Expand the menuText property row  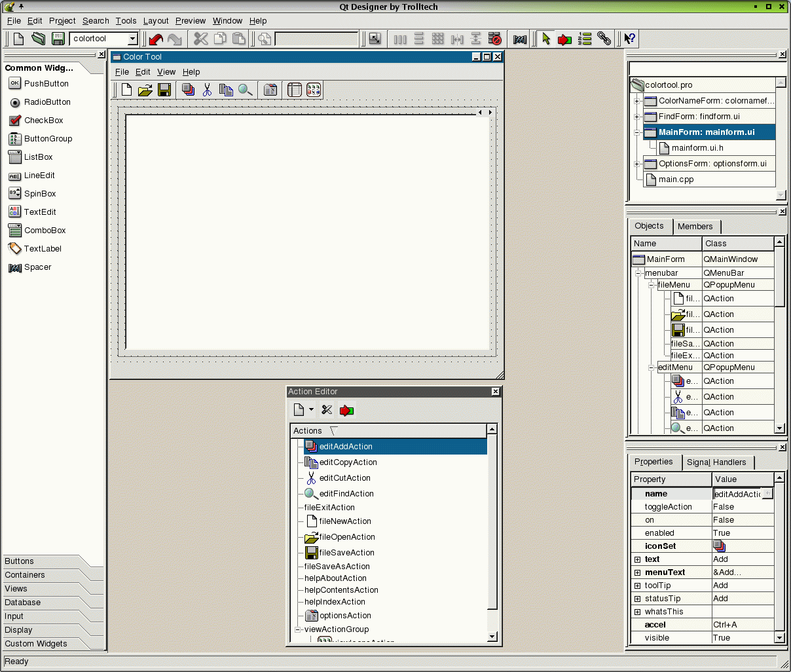[x=637, y=572]
